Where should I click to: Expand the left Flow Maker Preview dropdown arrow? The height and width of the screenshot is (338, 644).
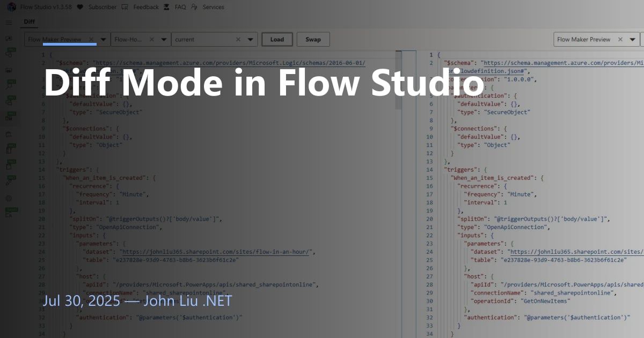(x=103, y=39)
